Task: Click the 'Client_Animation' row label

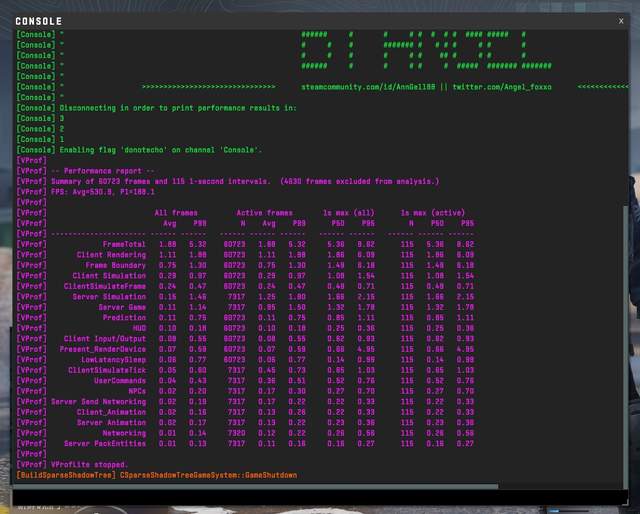Action: (x=111, y=412)
